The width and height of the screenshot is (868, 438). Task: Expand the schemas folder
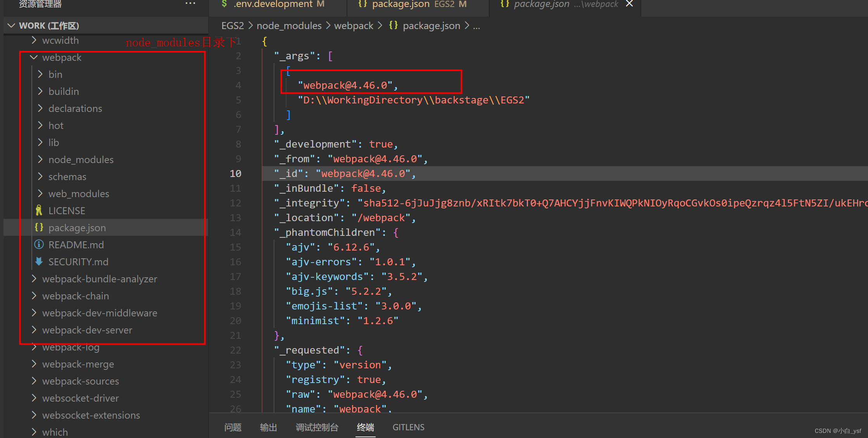40,176
